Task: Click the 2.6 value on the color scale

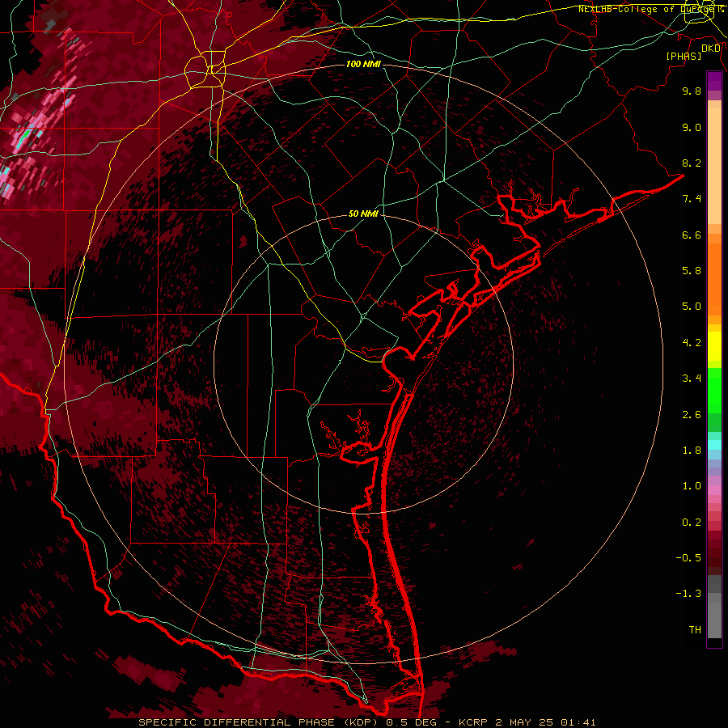Action: [692, 415]
